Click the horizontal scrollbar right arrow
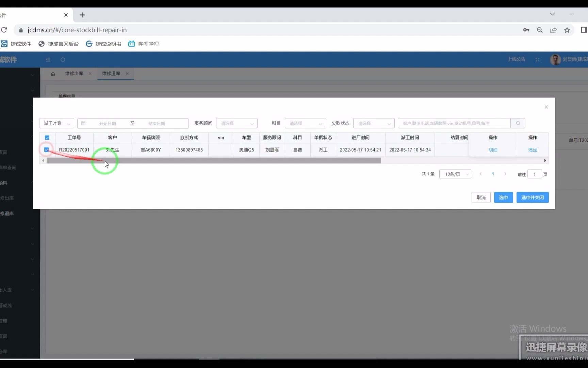 [x=545, y=160]
